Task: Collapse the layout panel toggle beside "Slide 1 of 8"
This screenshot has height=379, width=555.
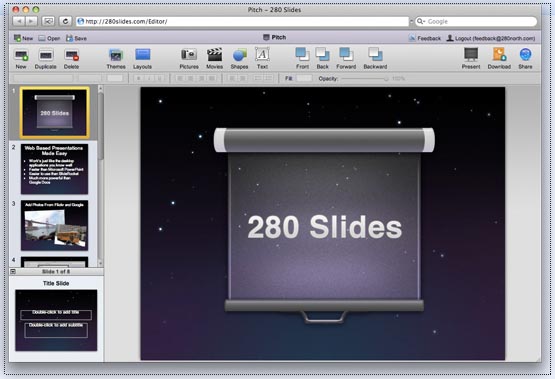Action: pos(13,271)
